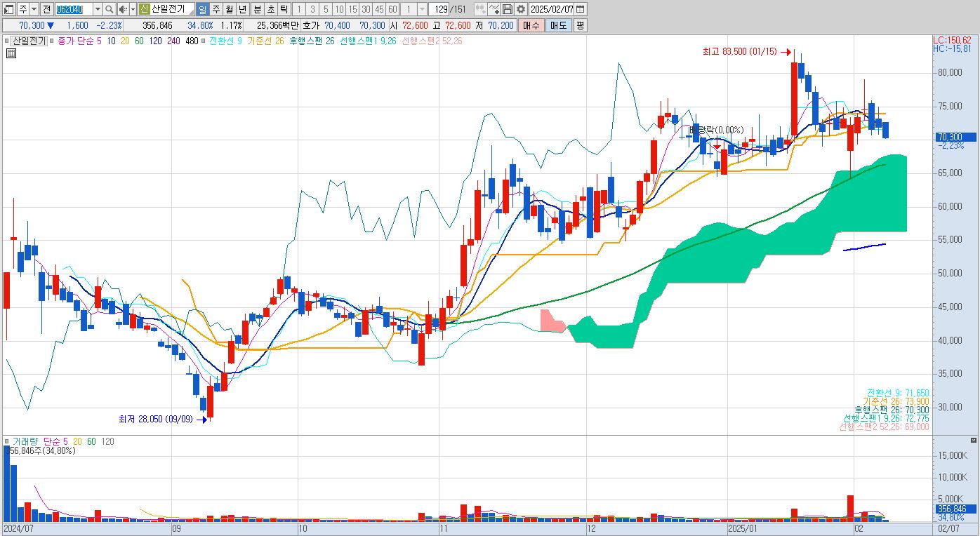Select the 5 interval button
This screenshot has width=980, height=536.
coord(325,9)
